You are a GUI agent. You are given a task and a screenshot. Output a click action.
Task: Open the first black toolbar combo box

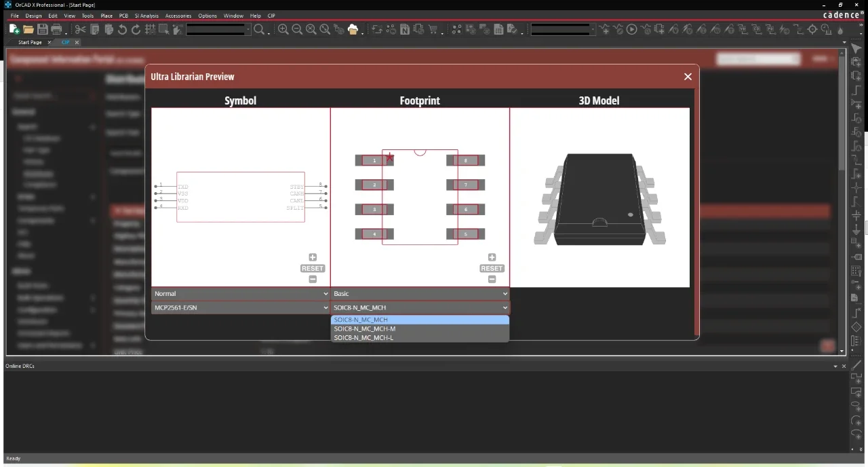tap(218, 29)
